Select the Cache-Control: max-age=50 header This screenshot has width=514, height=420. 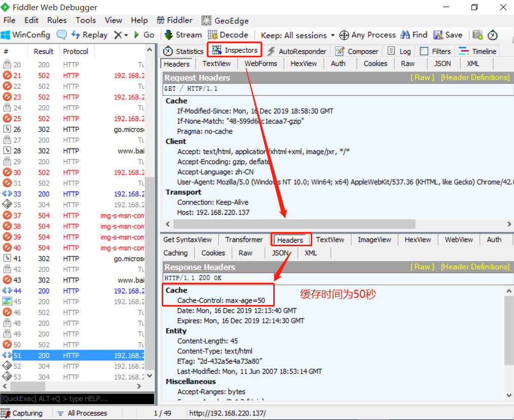tap(221, 300)
